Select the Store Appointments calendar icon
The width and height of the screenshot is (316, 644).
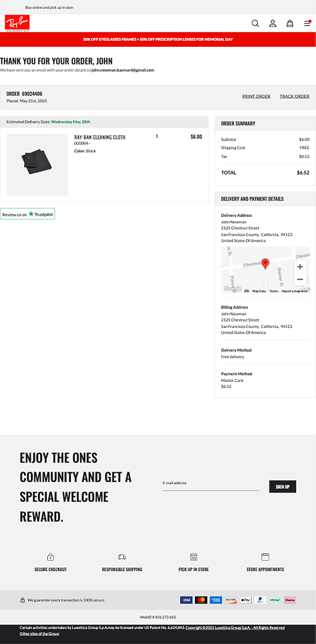pos(265,557)
